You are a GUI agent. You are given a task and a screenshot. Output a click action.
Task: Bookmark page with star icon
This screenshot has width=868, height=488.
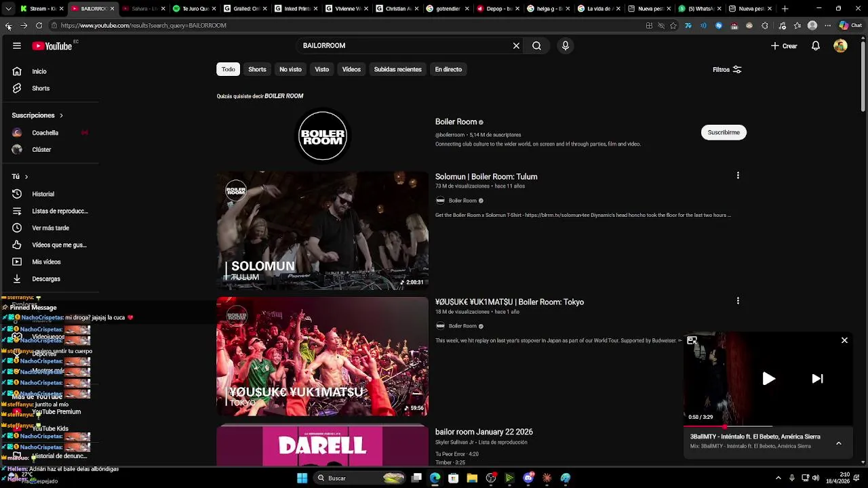tap(673, 26)
